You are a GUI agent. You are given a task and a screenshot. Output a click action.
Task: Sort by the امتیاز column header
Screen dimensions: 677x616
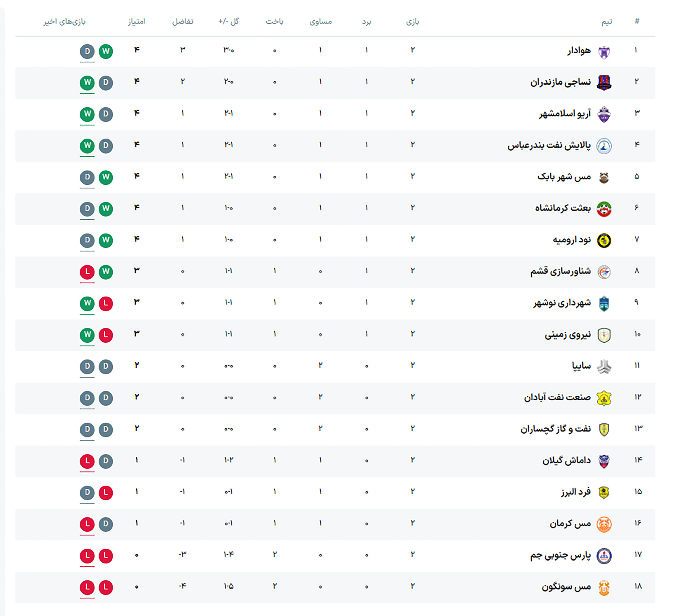click(136, 22)
